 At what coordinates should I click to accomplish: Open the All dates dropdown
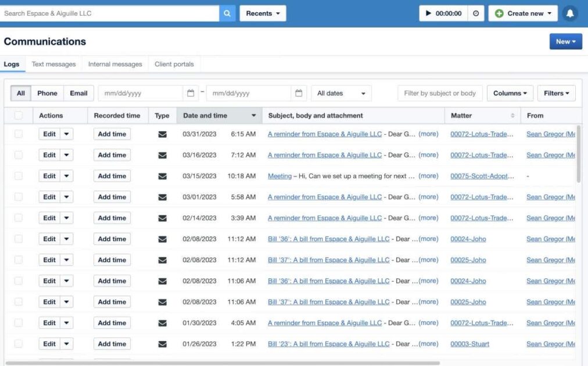click(340, 93)
